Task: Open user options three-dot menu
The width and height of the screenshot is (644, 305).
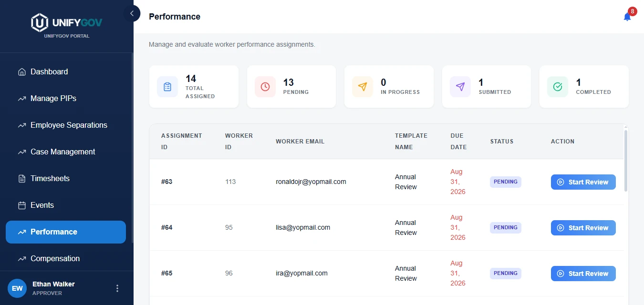Action: point(117,288)
